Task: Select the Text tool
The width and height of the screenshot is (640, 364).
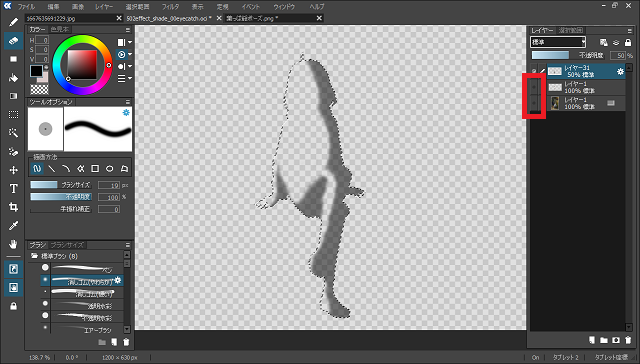Action: [x=13, y=189]
